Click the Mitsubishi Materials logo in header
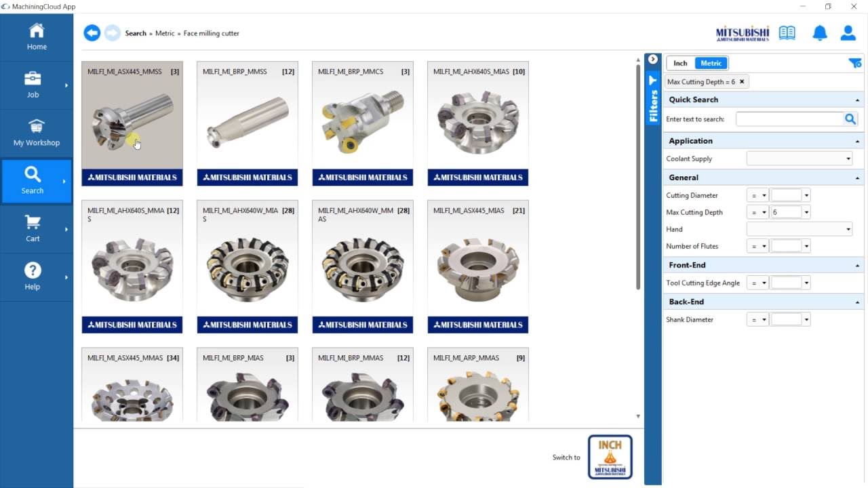The width and height of the screenshot is (868, 488). [x=743, y=34]
